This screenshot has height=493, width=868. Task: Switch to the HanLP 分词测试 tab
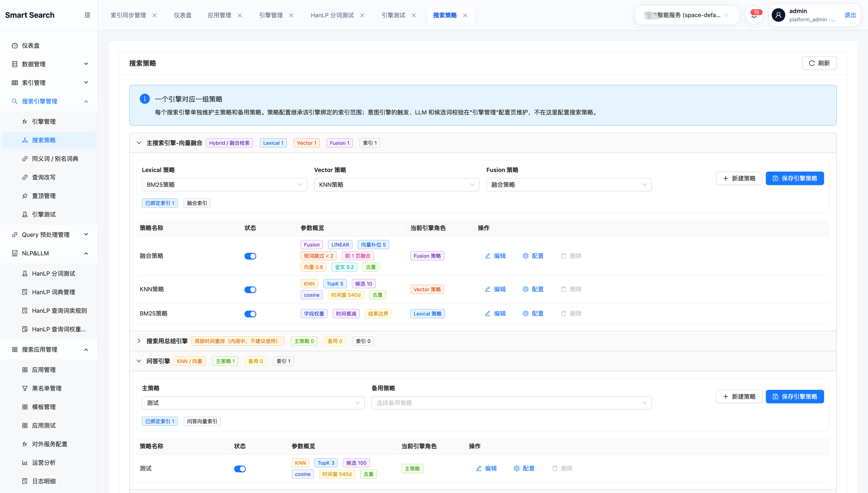pyautogui.click(x=332, y=15)
